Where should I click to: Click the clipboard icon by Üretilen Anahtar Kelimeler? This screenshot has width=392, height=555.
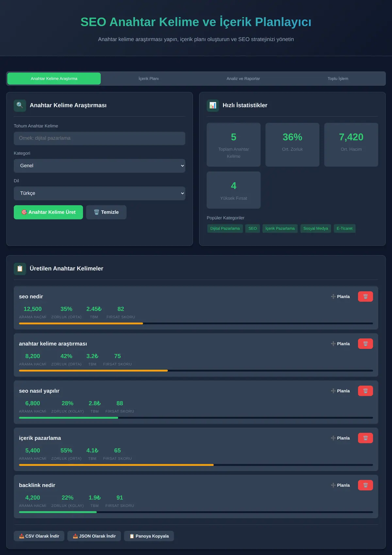tap(20, 269)
